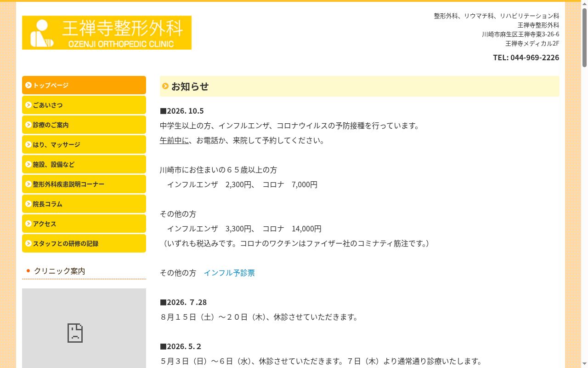Click the お知らせ section heading text

coord(190,86)
